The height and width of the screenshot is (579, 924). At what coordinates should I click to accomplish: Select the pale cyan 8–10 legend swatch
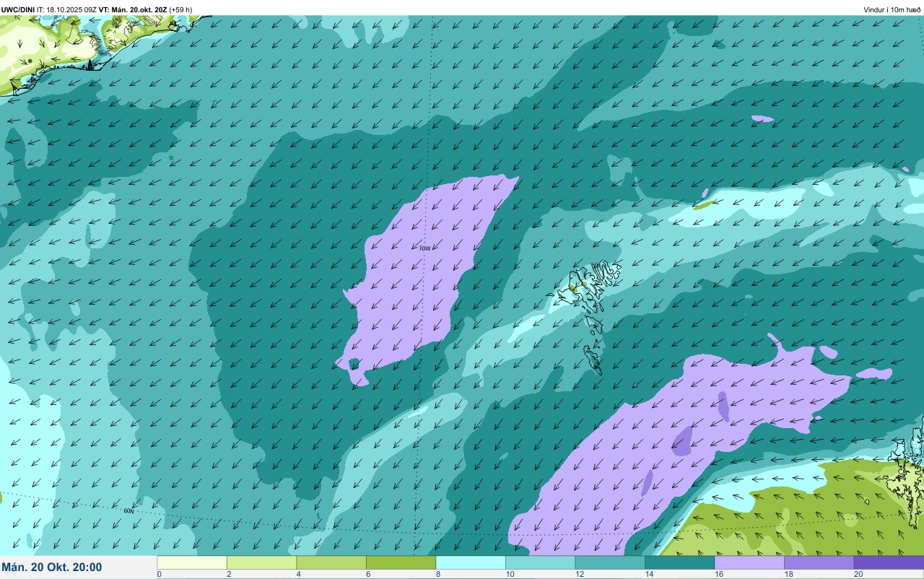point(471,562)
